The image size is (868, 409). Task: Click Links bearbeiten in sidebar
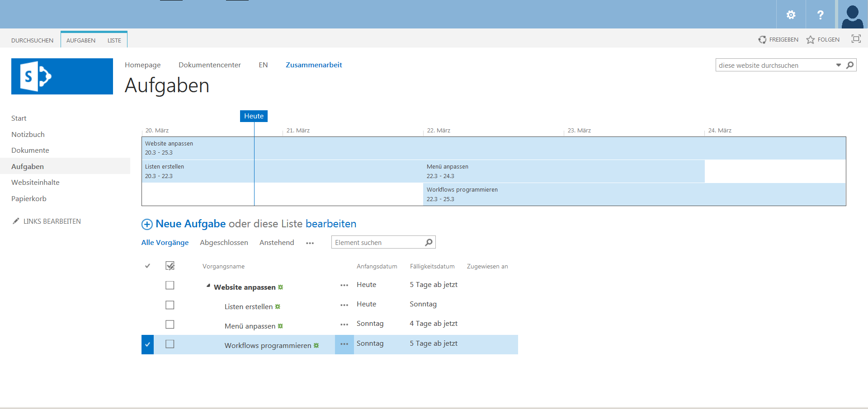tap(52, 221)
